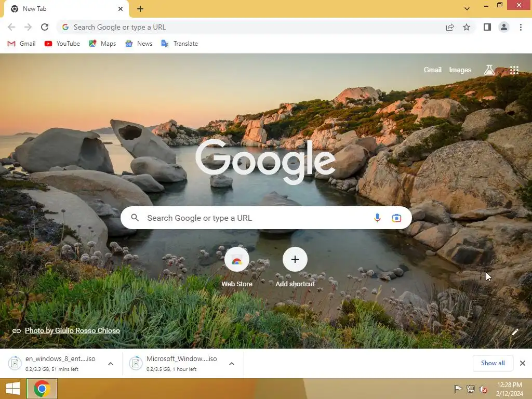Viewport: 532px width, 399px height.
Task: Open the Windows Start button
Action: (13, 389)
